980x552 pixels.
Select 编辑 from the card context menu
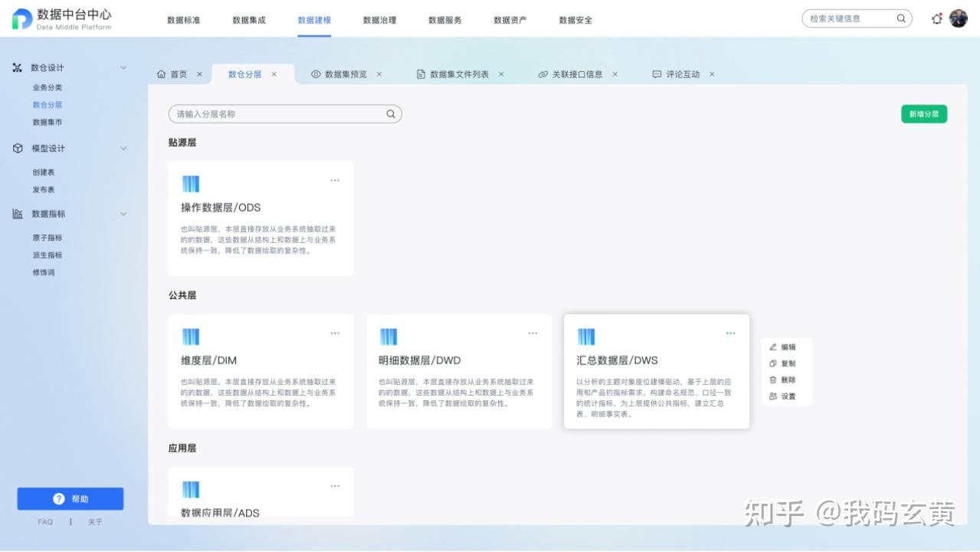coord(782,347)
